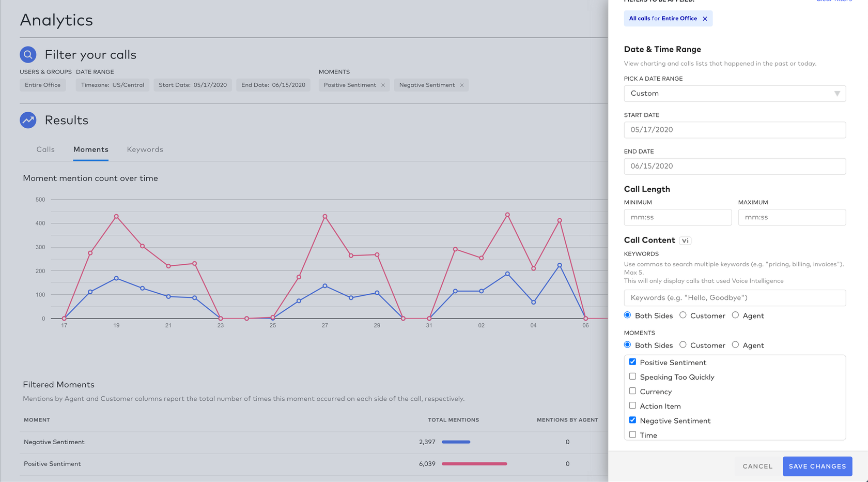Enable the Currency moment checkbox
This screenshot has width=868, height=482.
632,391
